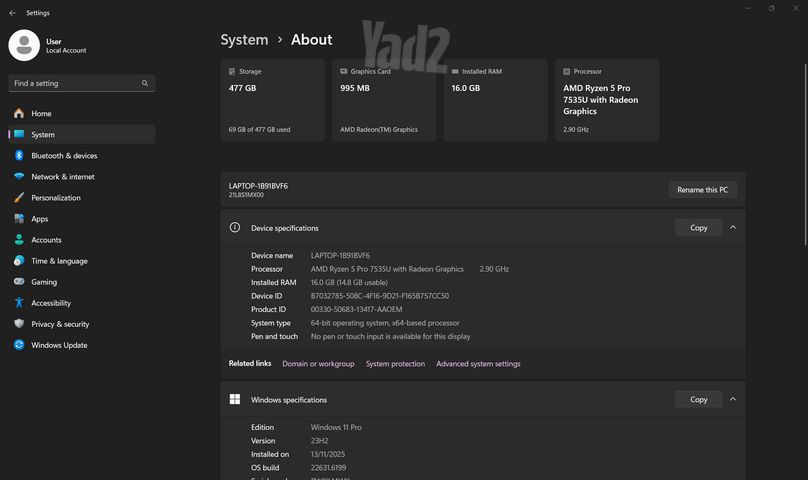Viewport: 808px width, 480px height.
Task: Open Advanced system settings link
Action: pyautogui.click(x=478, y=363)
